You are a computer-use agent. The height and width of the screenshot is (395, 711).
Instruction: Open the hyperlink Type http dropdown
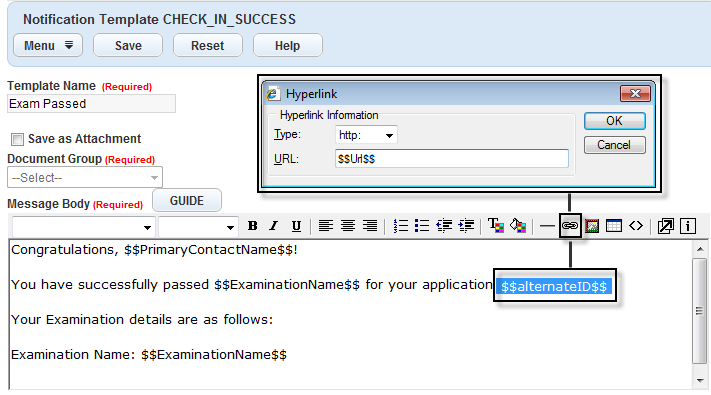point(366,135)
